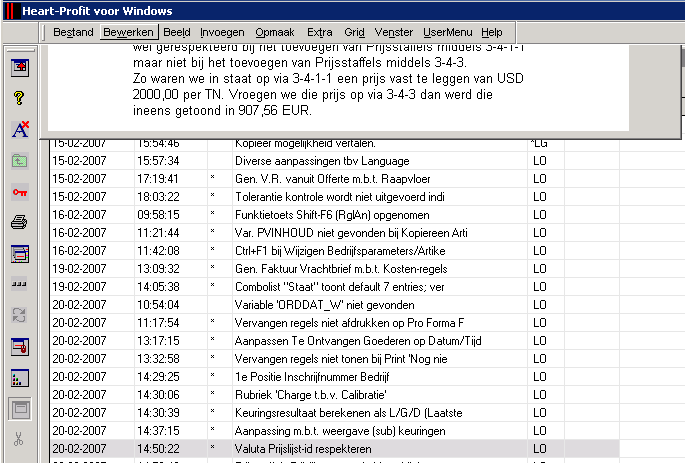Screen dimensions: 685x463
Task: Click time cell 17:19:41
Action: tap(170, 179)
